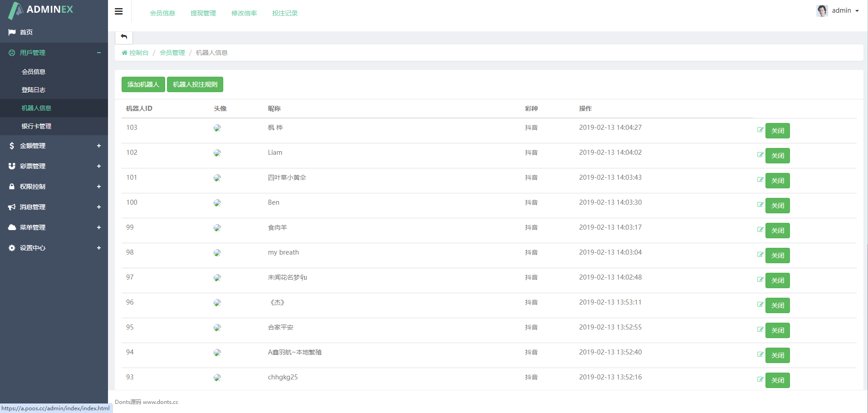This screenshot has height=413, width=868.
Task: Toggle the hamburger sidebar menu icon
Action: (119, 11)
